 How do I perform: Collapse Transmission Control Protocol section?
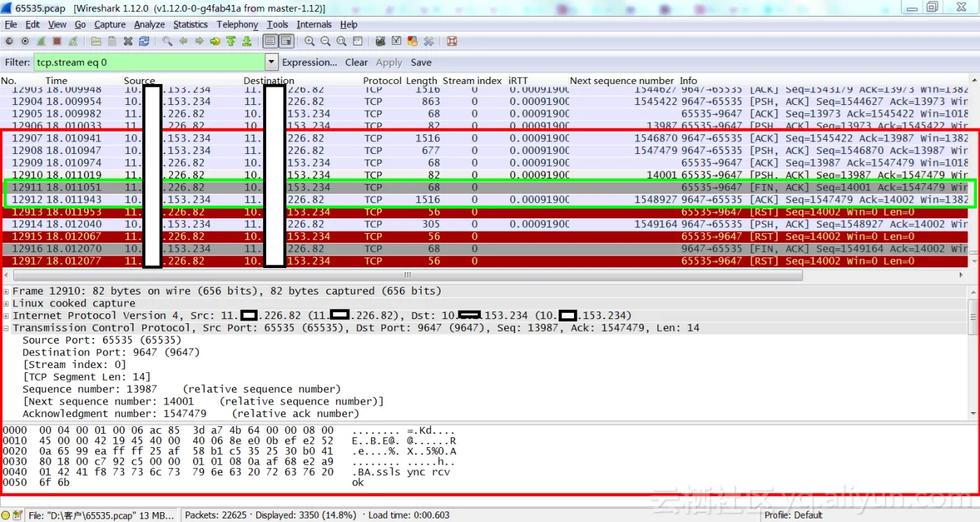click(x=6, y=328)
